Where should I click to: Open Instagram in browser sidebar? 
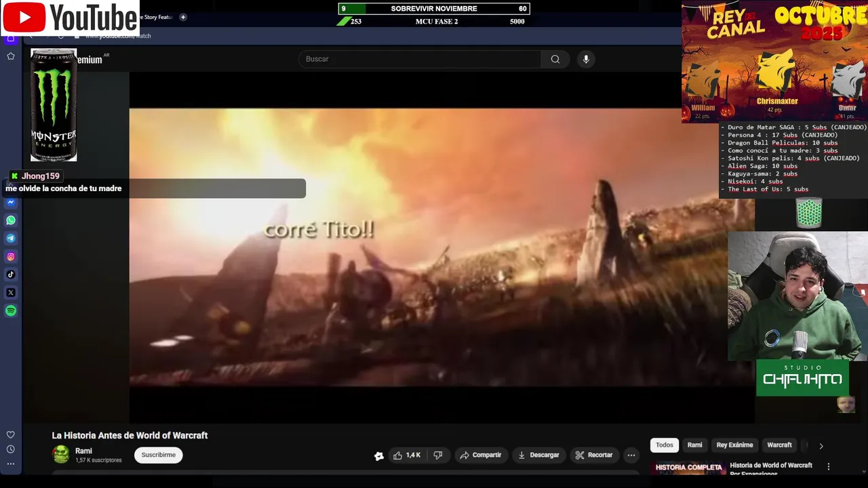click(x=11, y=256)
